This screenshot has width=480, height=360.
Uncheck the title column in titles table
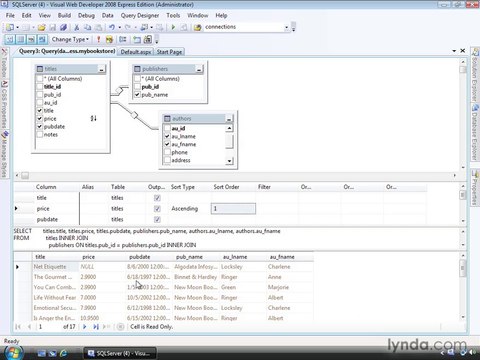click(40, 111)
